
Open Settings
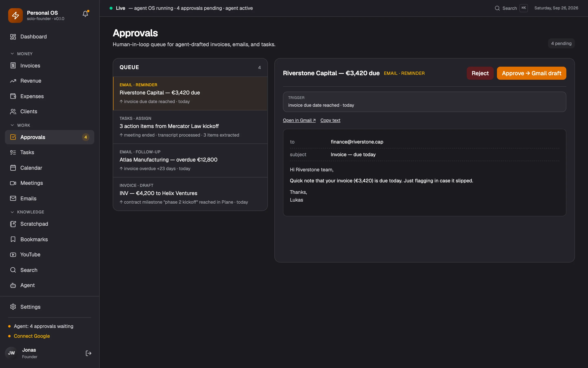50,307
